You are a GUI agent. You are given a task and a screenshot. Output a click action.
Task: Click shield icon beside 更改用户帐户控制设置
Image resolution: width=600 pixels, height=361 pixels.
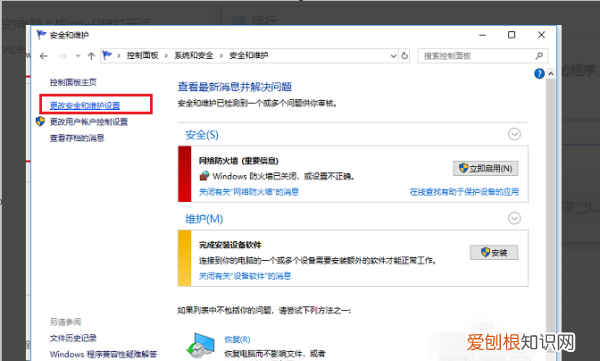coord(40,121)
